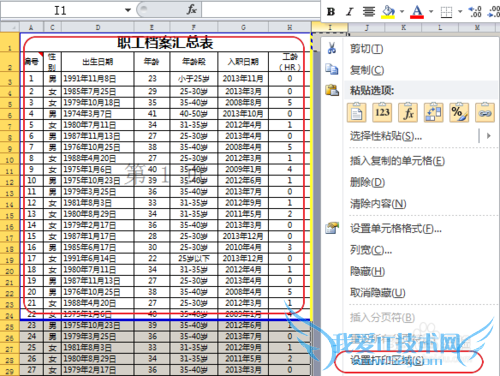Viewport: 500px width, 376px height.
Task: Click the 年龄段 header cell
Action: 194,62
